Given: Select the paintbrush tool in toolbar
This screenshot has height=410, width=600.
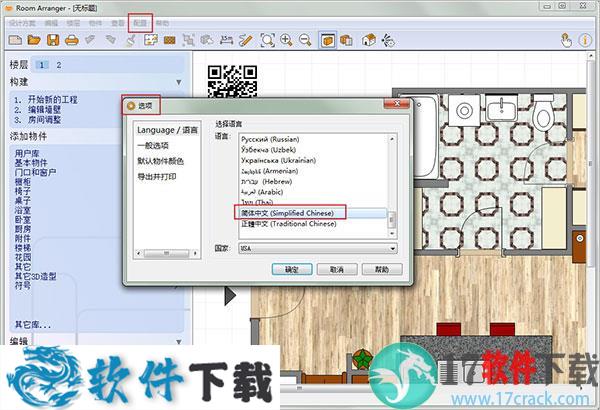Looking at the screenshot, I should coord(131,40).
